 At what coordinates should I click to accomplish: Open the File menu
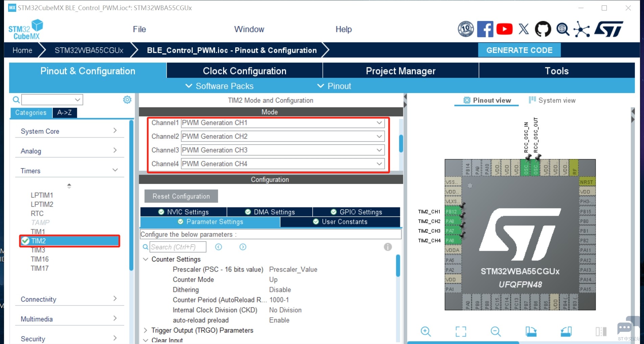tap(139, 29)
